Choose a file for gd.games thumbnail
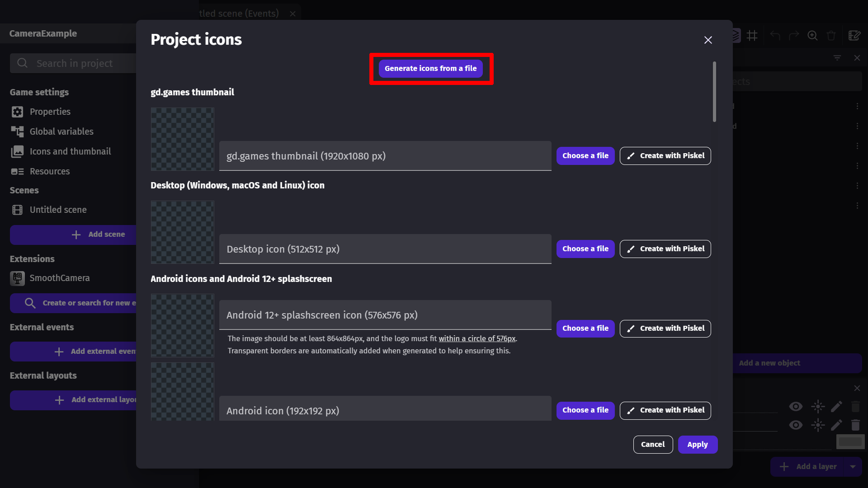The image size is (868, 488). pos(585,155)
